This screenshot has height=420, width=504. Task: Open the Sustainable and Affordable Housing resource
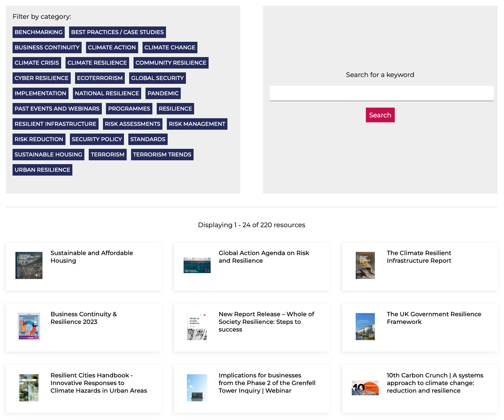coord(91,257)
